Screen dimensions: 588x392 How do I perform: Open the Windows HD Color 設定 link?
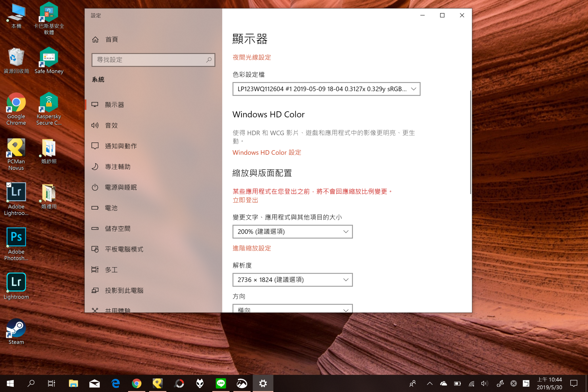tap(267, 152)
